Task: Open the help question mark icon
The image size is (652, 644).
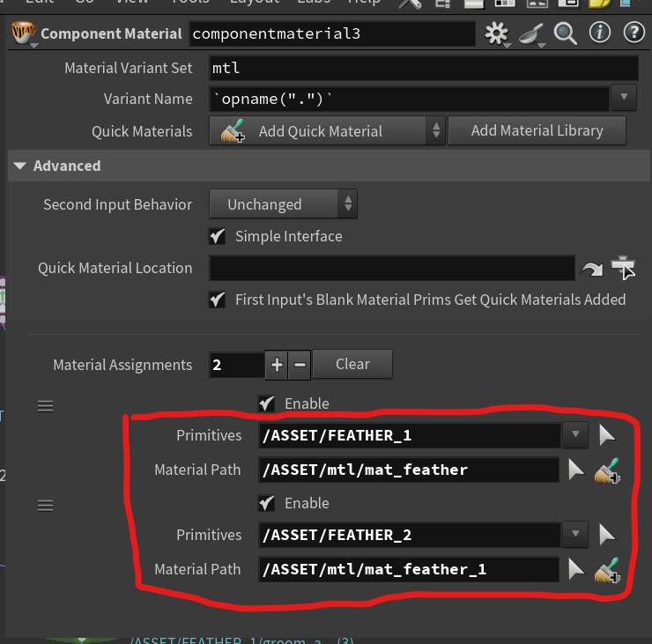Action: pos(633,34)
